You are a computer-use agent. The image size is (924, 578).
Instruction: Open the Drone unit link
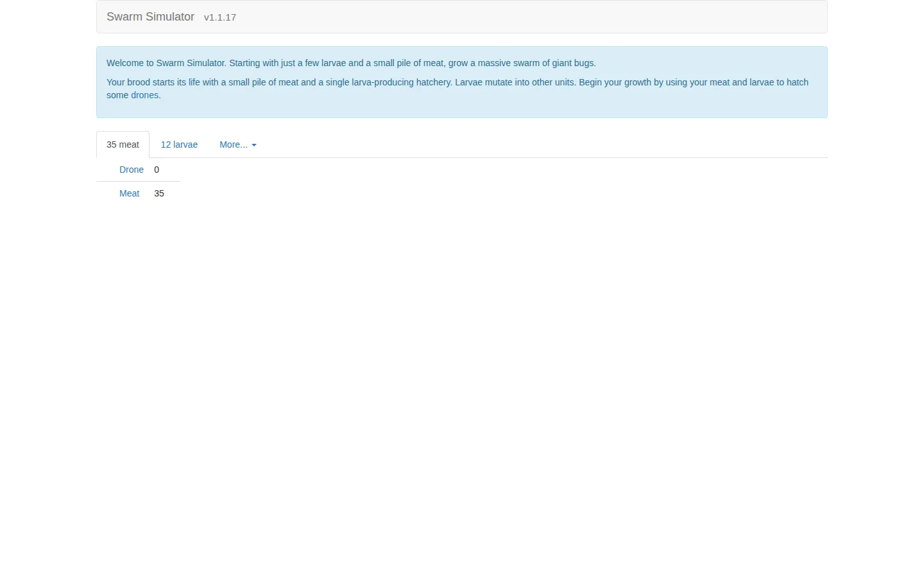pyautogui.click(x=132, y=170)
